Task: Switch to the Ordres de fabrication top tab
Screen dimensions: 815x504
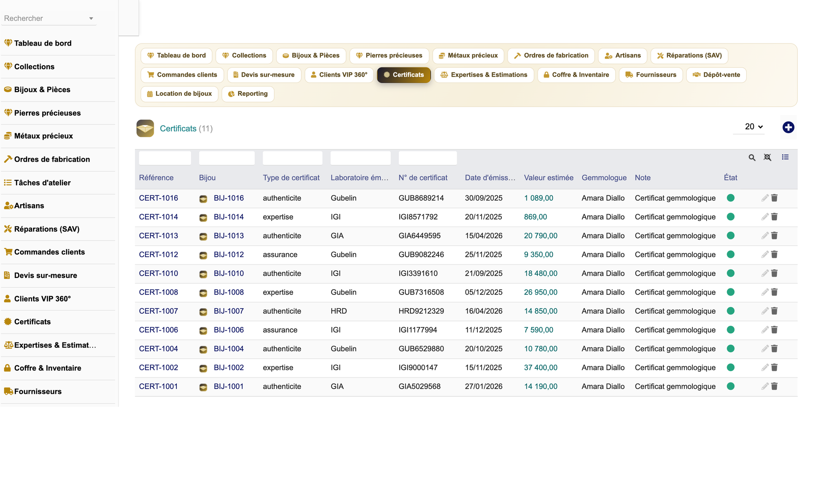Action: point(551,56)
